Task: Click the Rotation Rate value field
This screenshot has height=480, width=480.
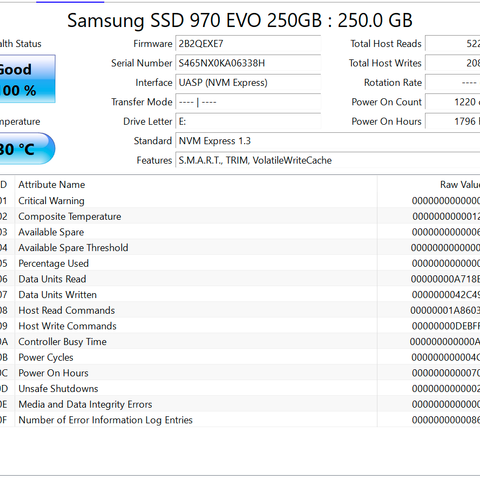Action: pyautogui.click(x=453, y=82)
